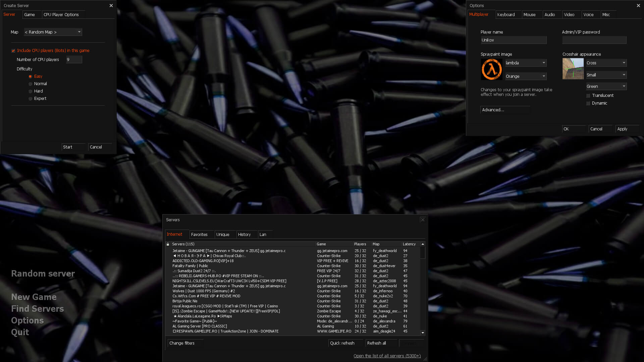Toggle Include CPU players (Bots) checkbox
Image resolution: width=644 pixels, height=362 pixels.
pyautogui.click(x=13, y=51)
